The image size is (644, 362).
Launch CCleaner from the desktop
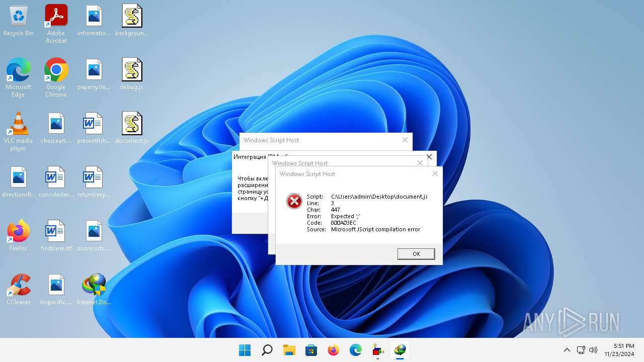click(x=19, y=290)
